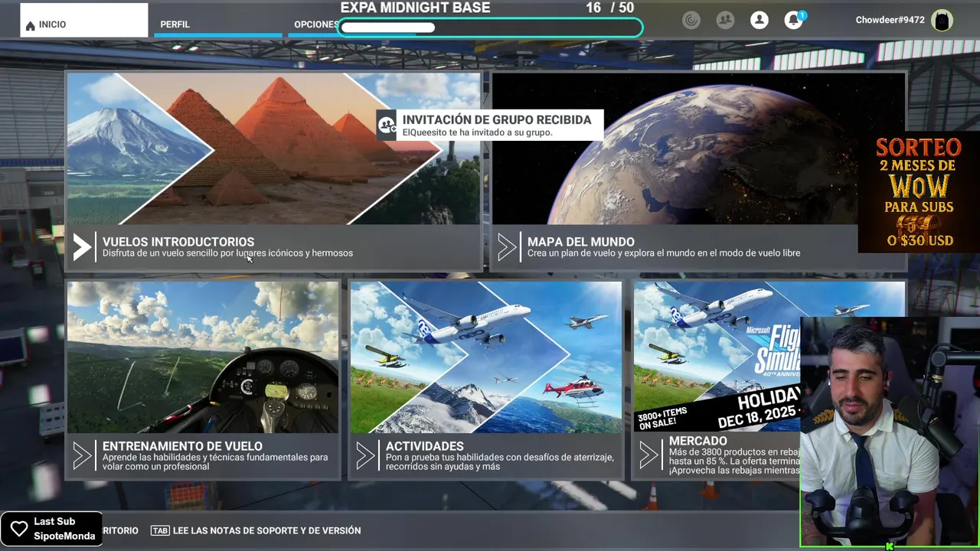This screenshot has height=551, width=980.
Task: Click the Sorteo 2 meses de WoW banner
Action: (x=919, y=192)
